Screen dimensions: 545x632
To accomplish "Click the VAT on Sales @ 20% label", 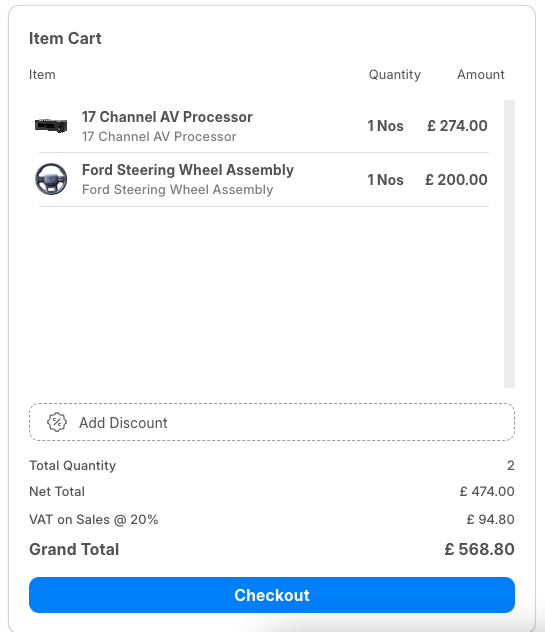I will point(94,519).
